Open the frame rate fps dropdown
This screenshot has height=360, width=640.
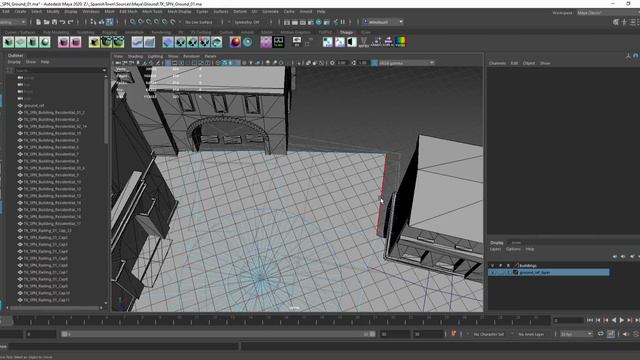point(576,334)
